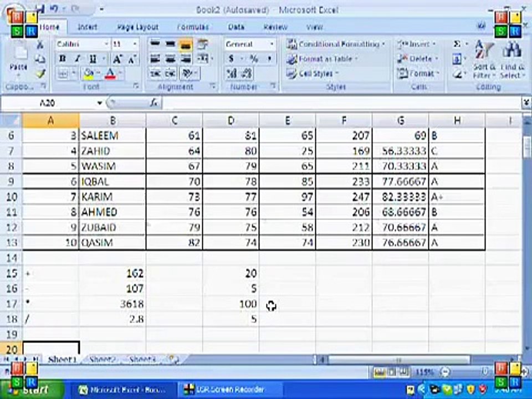The image size is (532, 399).
Task: Increase font size with Grow Font
Action: click(x=117, y=59)
